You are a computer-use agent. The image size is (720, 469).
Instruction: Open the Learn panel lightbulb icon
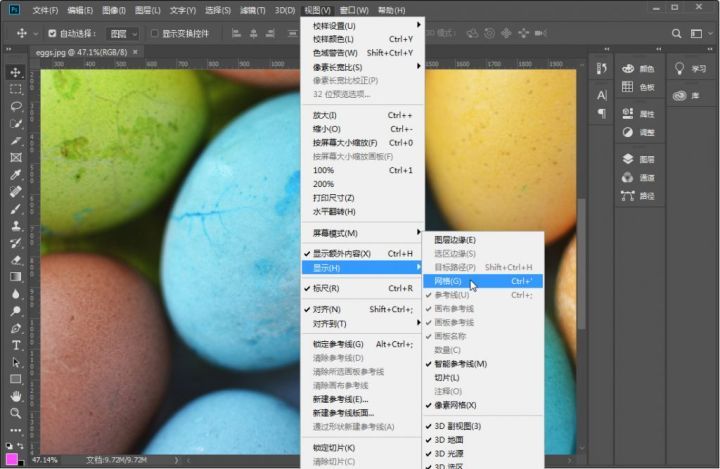(x=680, y=68)
